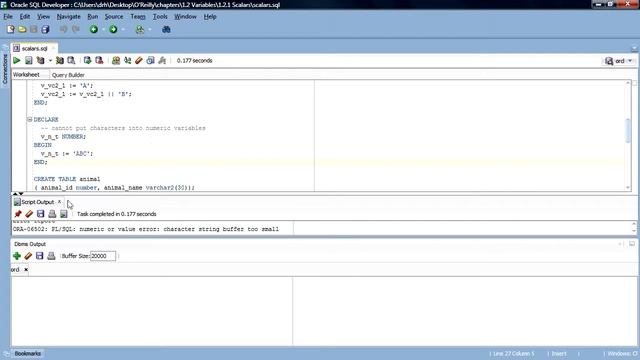Open the Navigate menu
640x360 pixels.
coord(69,17)
